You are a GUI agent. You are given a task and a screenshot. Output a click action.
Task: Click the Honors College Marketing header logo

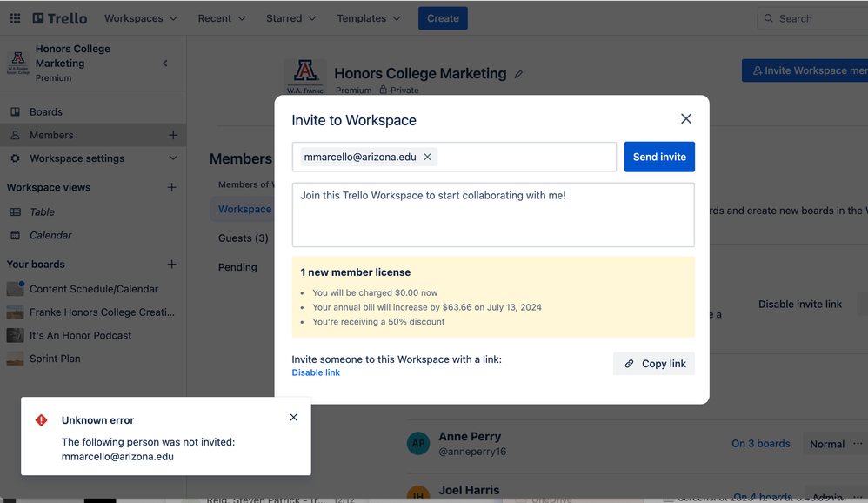305,77
